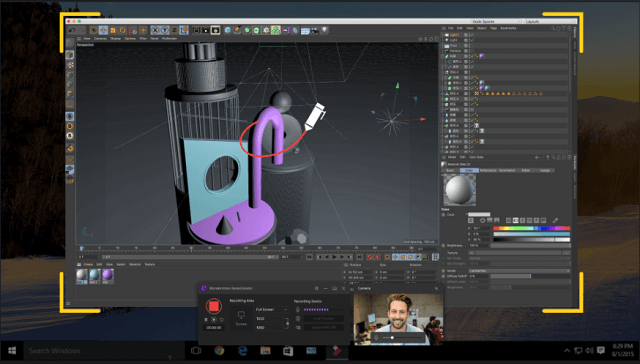The image size is (640, 364).
Task: Activate the Rotate tool
Action: pos(123,30)
